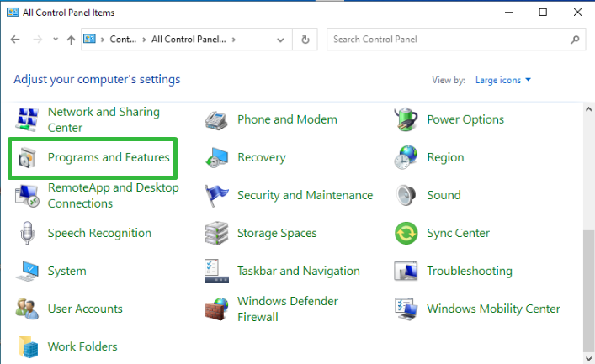Open the Speech Recognition link
The height and width of the screenshot is (364, 595).
pyautogui.click(x=99, y=233)
